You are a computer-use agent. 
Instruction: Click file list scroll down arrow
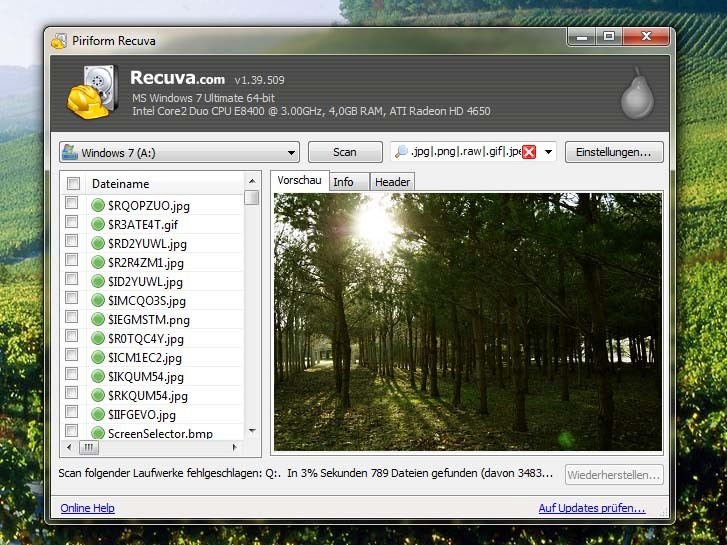pyautogui.click(x=252, y=431)
